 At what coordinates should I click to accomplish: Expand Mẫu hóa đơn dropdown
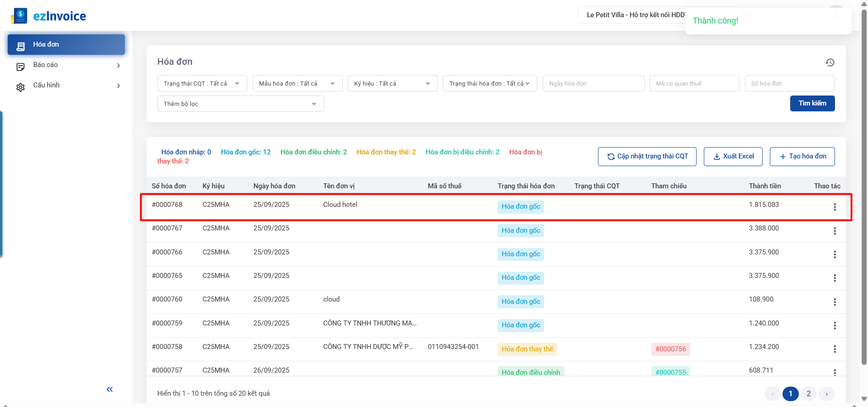point(297,84)
